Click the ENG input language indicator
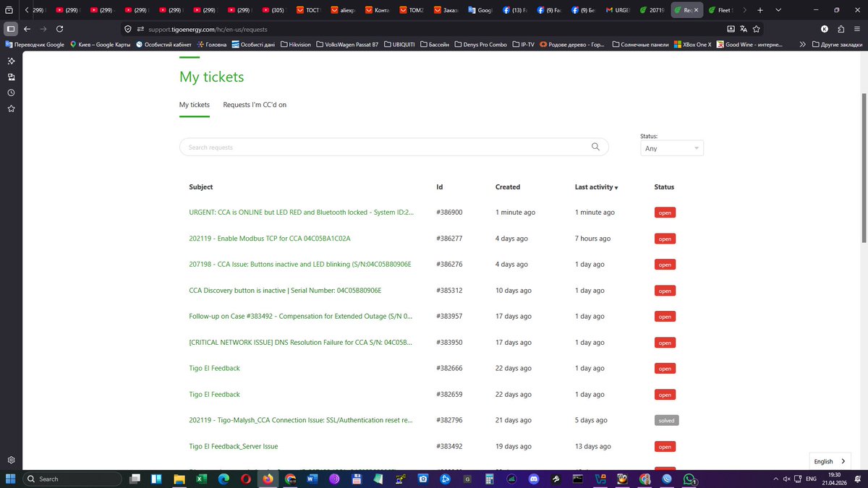The height and width of the screenshot is (488, 868). point(812,479)
